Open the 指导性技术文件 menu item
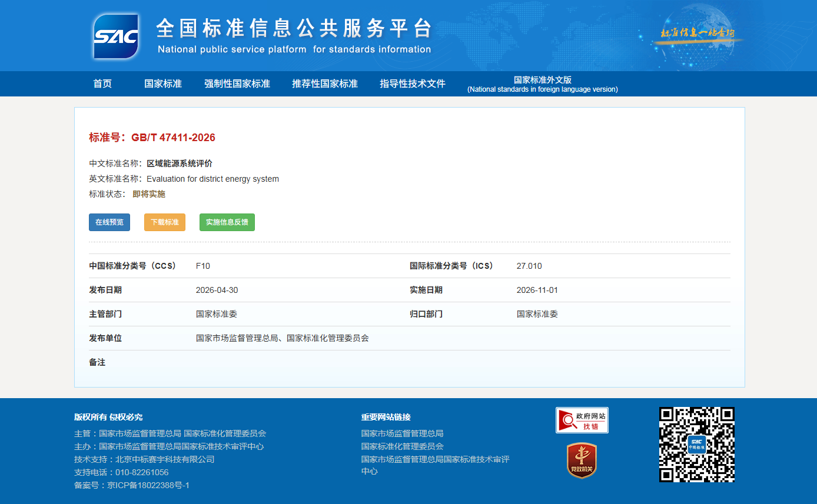Image resolution: width=817 pixels, height=504 pixels. tap(413, 84)
